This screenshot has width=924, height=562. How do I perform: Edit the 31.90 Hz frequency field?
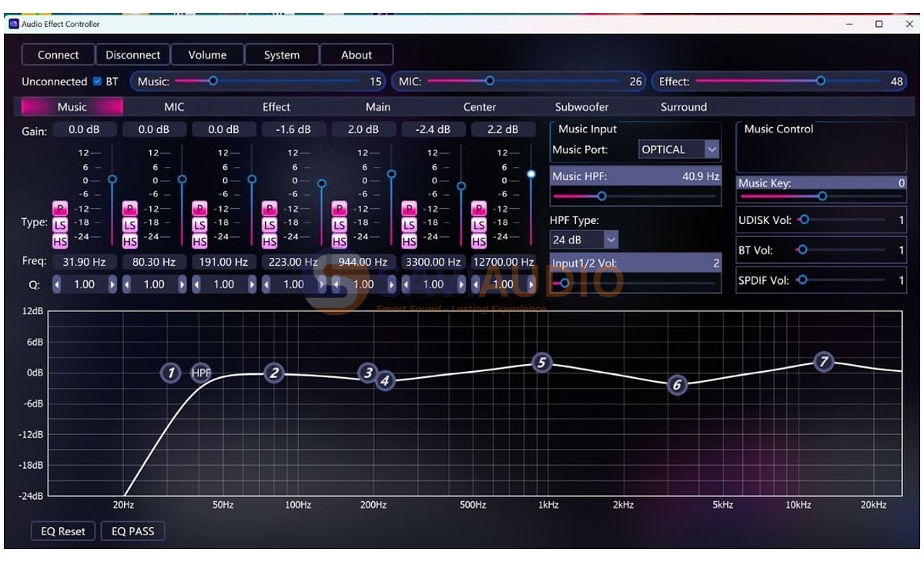pos(83,262)
